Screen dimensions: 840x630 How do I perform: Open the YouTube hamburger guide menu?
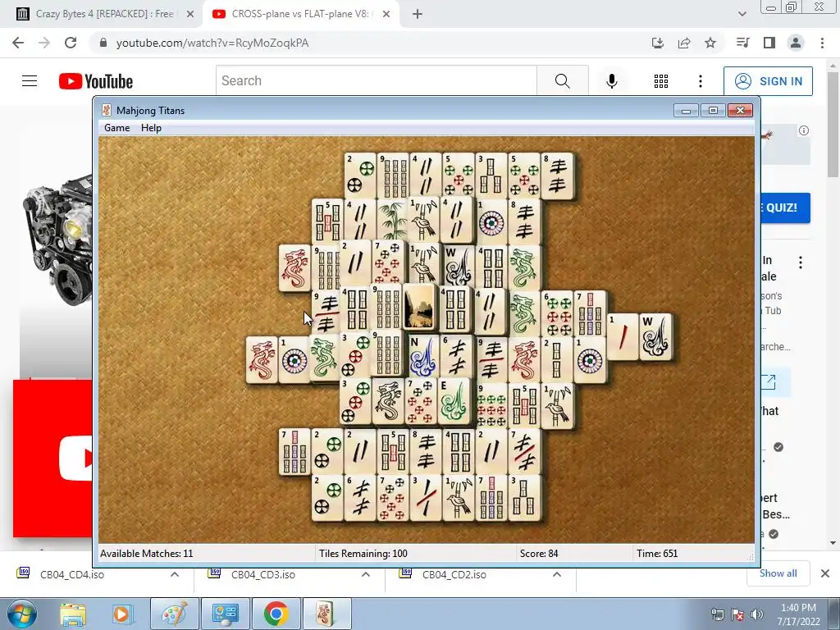click(30, 81)
